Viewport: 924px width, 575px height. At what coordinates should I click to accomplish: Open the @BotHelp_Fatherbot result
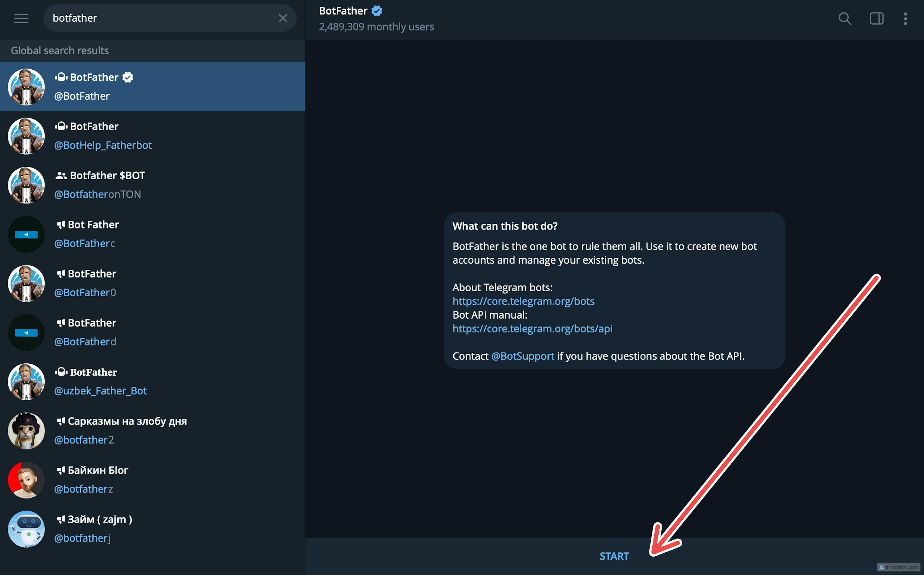coord(153,136)
